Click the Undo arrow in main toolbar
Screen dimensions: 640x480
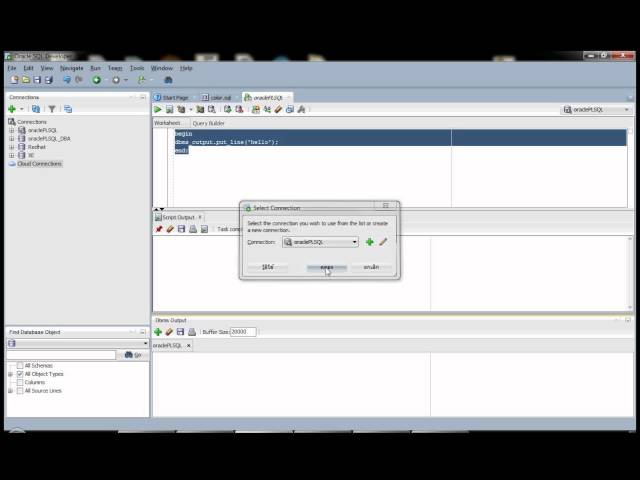[x=67, y=80]
